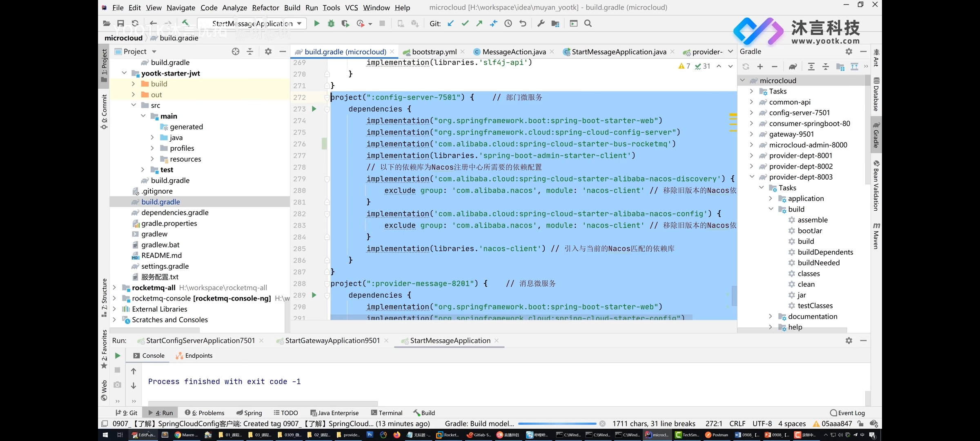Reload all Gradle projects icon
This screenshot has height=441, width=980.
tap(746, 67)
